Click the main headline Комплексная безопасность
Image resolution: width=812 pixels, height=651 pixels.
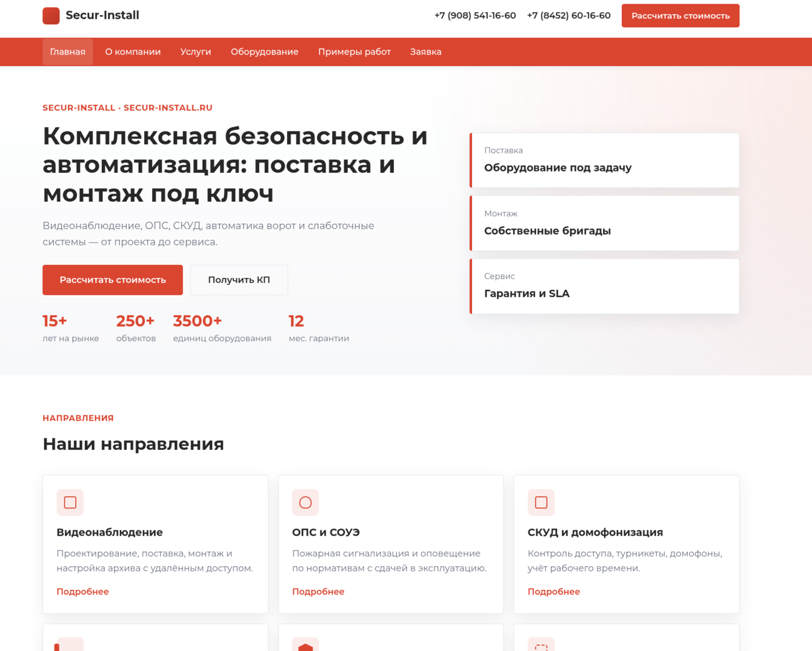click(235, 165)
